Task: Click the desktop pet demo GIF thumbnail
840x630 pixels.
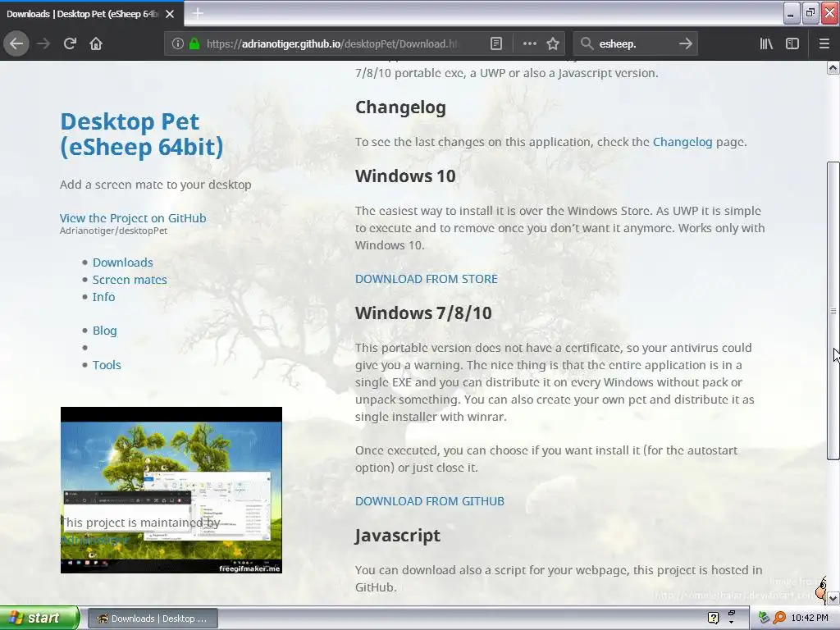Action: 171,491
